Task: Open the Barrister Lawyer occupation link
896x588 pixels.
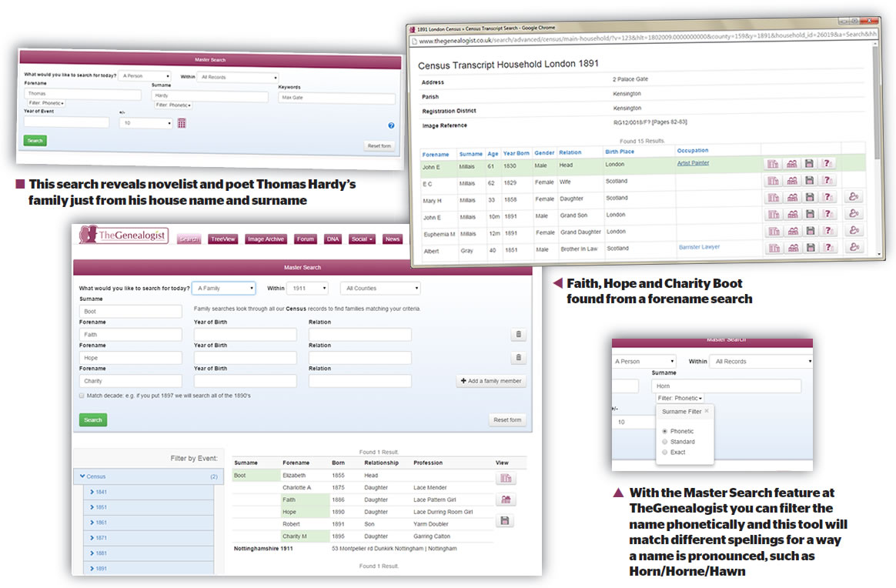Action: coord(699,247)
